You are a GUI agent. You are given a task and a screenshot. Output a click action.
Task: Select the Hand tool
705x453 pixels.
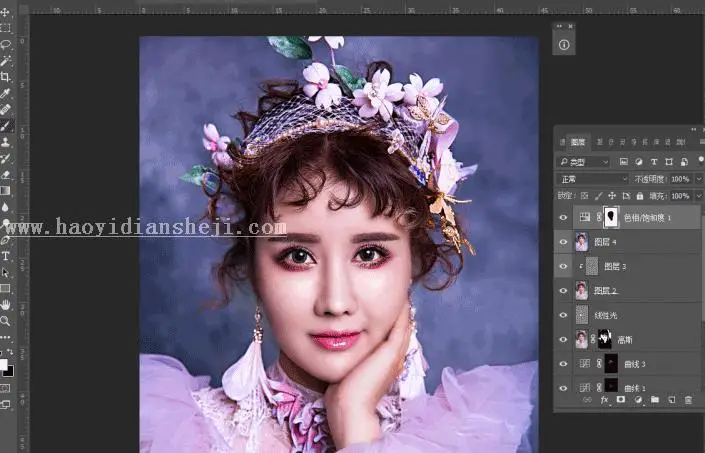click(5, 305)
